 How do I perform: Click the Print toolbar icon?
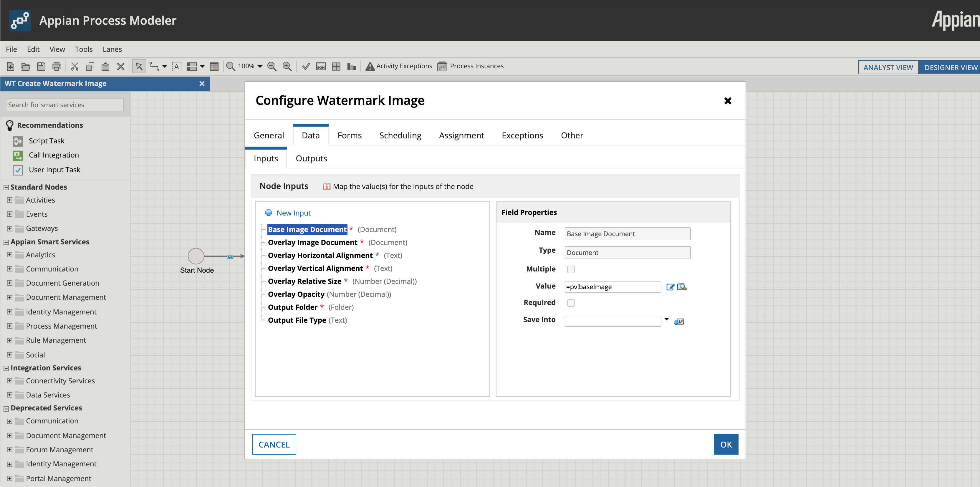pyautogui.click(x=56, y=67)
